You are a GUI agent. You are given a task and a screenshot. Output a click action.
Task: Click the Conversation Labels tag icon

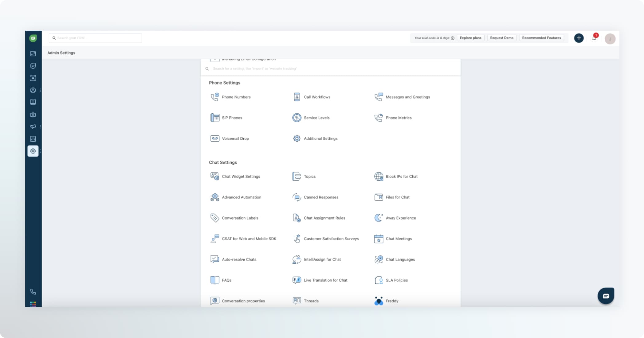pyautogui.click(x=215, y=218)
